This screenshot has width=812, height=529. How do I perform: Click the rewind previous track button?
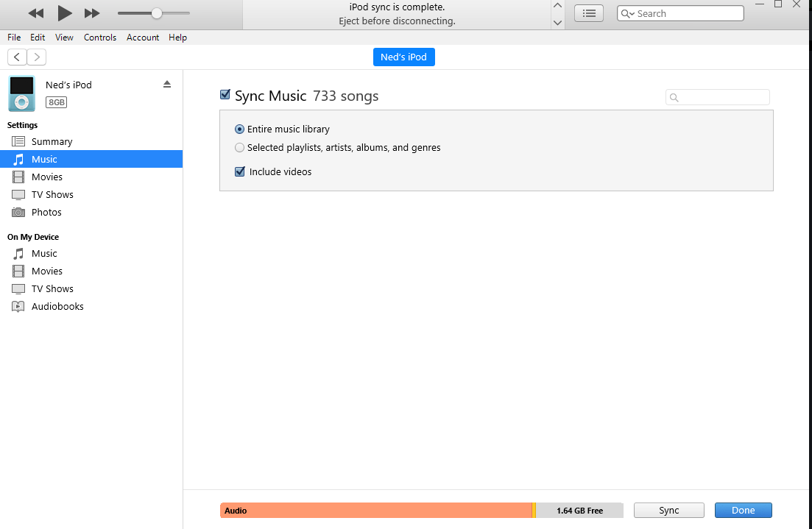(36, 13)
